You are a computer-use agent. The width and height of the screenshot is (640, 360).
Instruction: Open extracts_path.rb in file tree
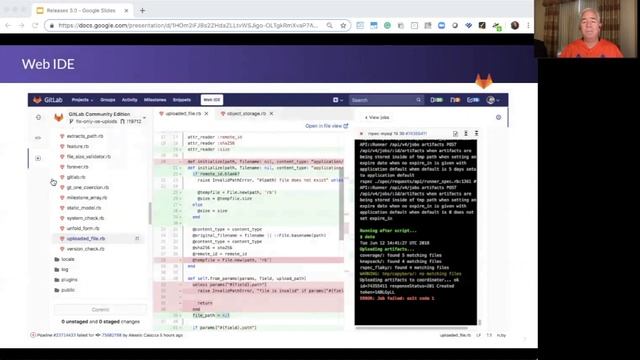tap(84, 136)
